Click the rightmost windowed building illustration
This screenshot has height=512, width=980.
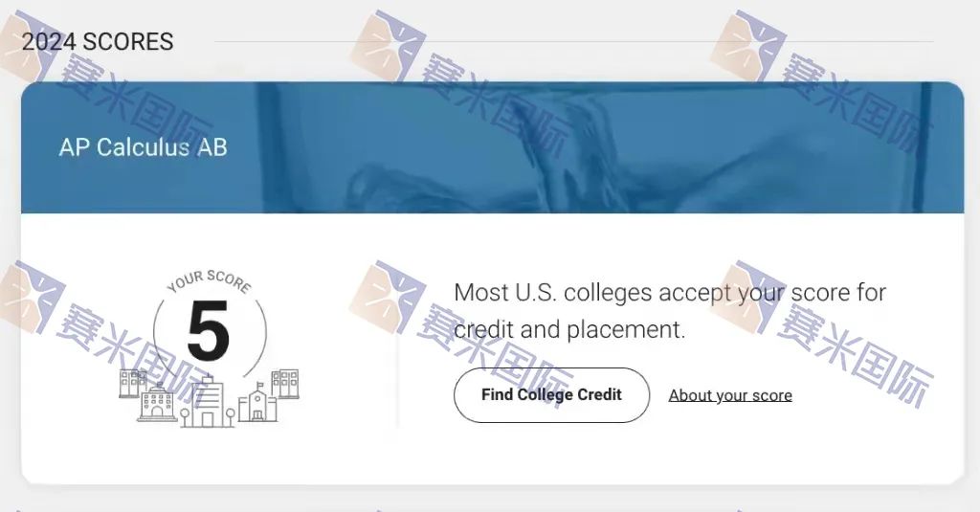click(285, 383)
